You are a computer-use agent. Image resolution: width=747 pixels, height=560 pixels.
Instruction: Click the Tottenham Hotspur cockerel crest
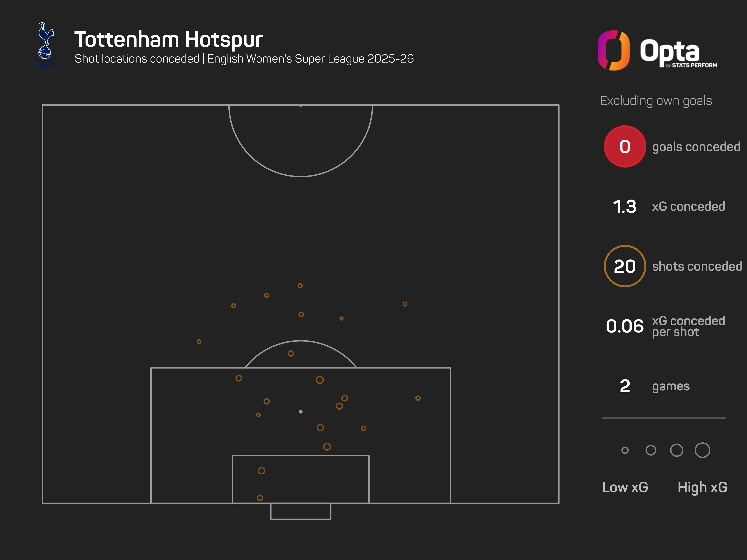click(45, 44)
